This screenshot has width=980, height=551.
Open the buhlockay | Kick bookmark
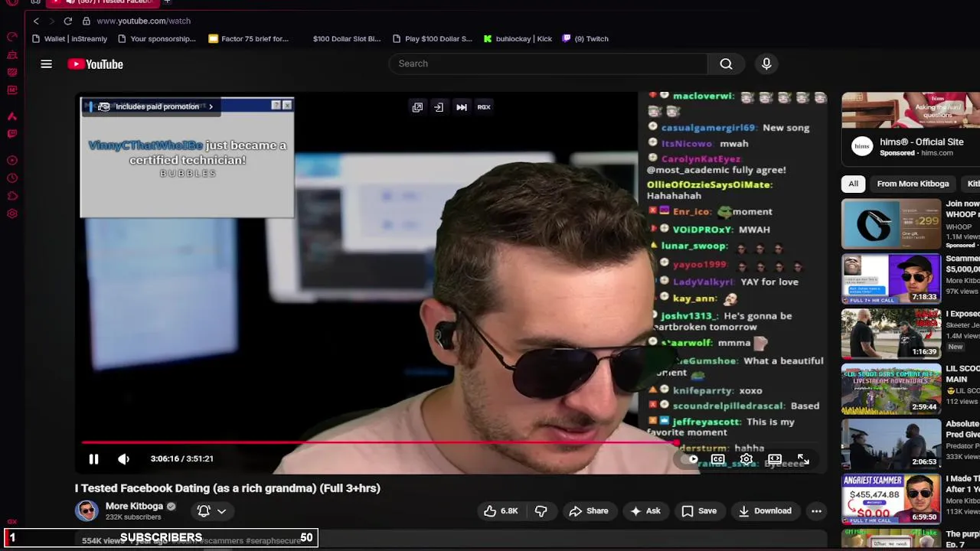(518, 39)
